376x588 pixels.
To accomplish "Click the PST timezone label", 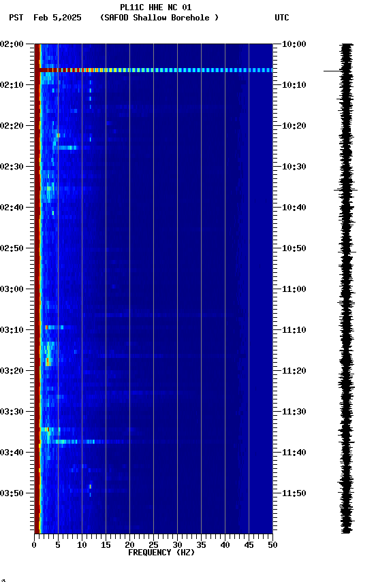I will (x=16, y=18).
